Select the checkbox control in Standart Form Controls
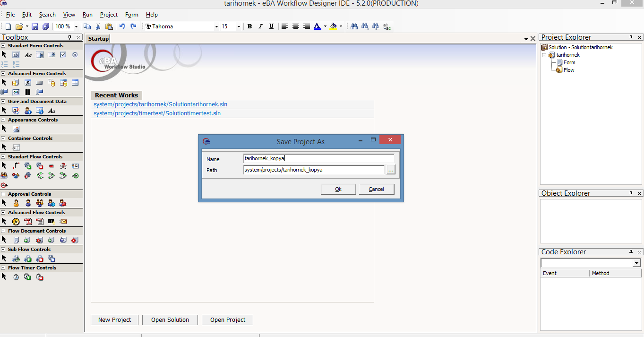This screenshot has width=644, height=337. [x=63, y=55]
